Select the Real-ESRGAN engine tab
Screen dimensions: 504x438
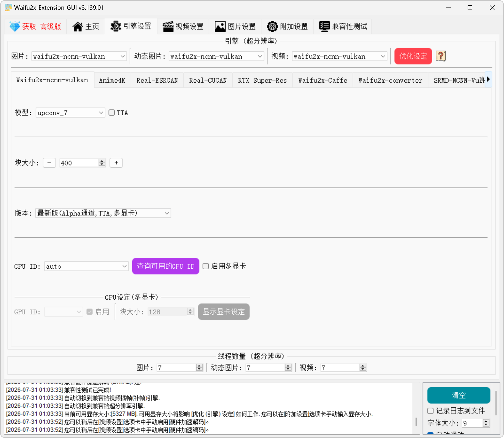click(x=157, y=80)
